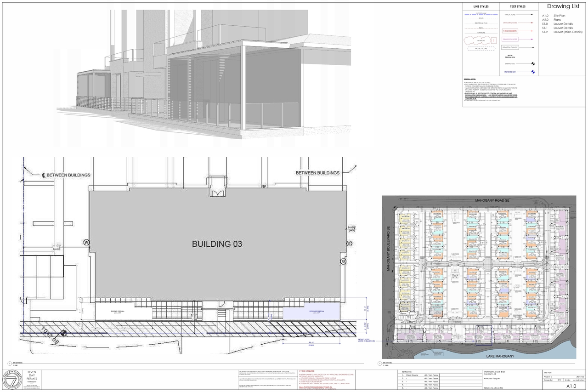Click the "BUILDING 03" label
The width and height of the screenshot is (588, 392).
(x=217, y=244)
